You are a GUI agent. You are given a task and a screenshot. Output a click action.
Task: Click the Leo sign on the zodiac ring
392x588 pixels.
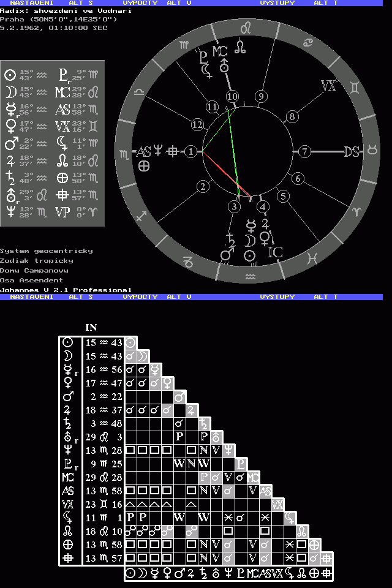tap(246, 28)
